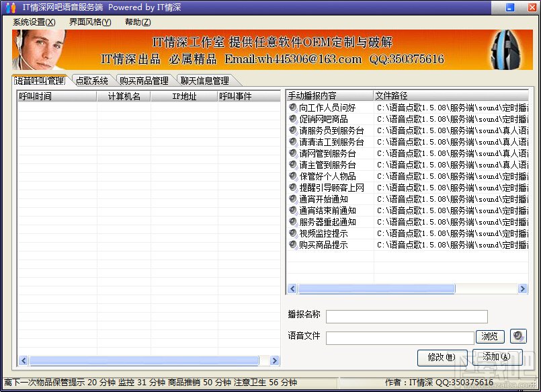This screenshot has width=541, height=392.
Task: Click speaker icon beside 促销网吧商品
Action: click(x=293, y=119)
